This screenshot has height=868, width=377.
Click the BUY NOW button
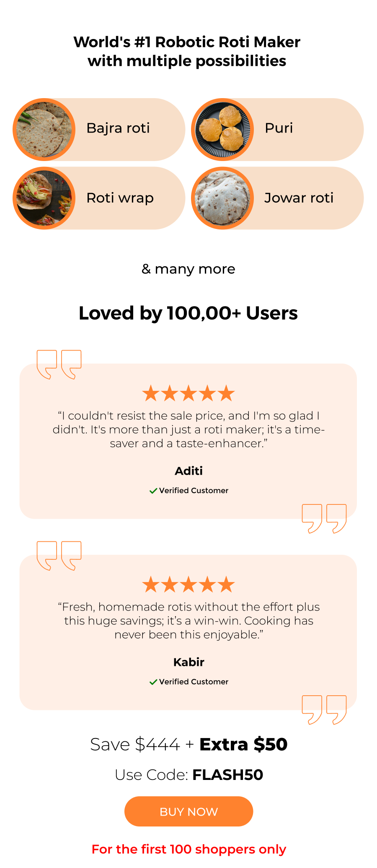188,811
